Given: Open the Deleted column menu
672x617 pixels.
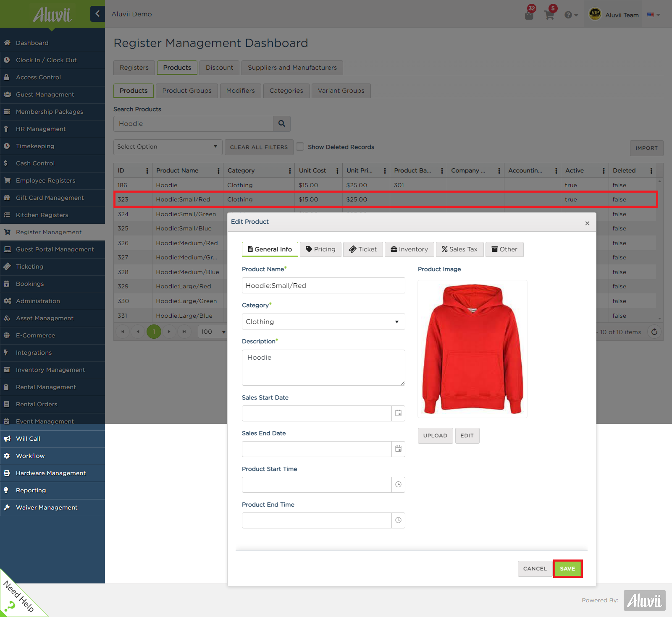Looking at the screenshot, I should tap(651, 171).
